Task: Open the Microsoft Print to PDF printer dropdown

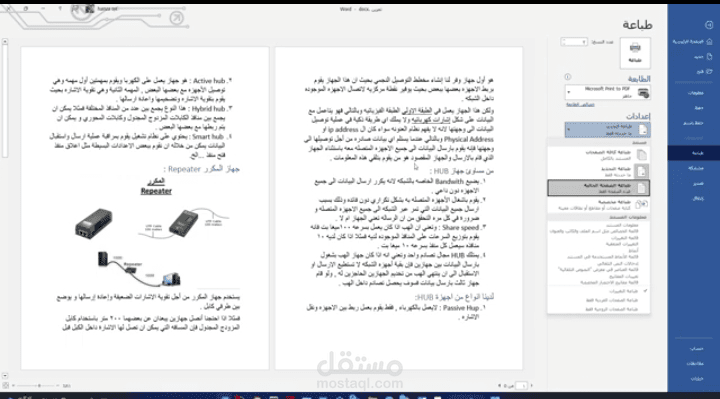Action: pos(608,93)
